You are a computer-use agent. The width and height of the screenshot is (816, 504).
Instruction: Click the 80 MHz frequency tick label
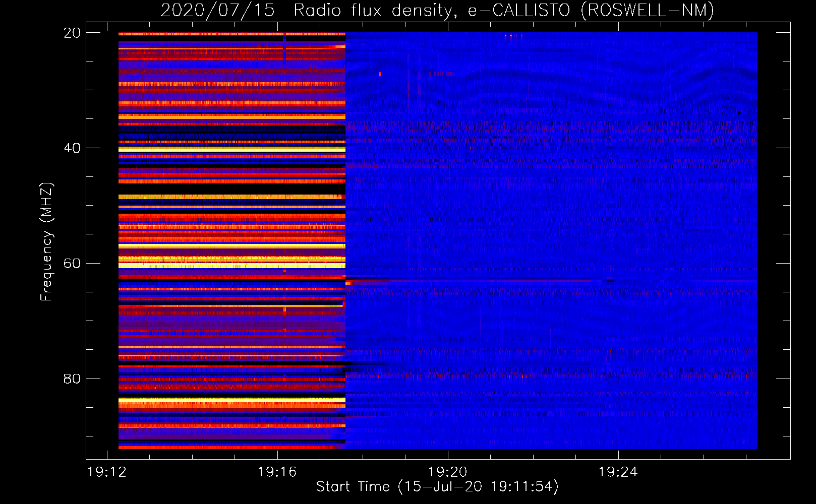point(72,379)
